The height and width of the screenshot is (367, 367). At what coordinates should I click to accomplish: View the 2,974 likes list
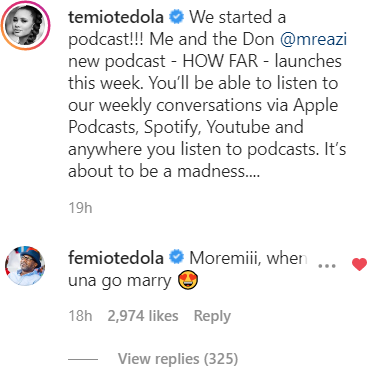click(x=143, y=316)
